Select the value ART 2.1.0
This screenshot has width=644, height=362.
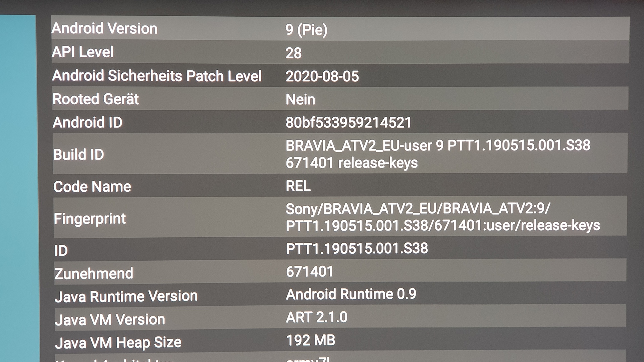coord(317,317)
